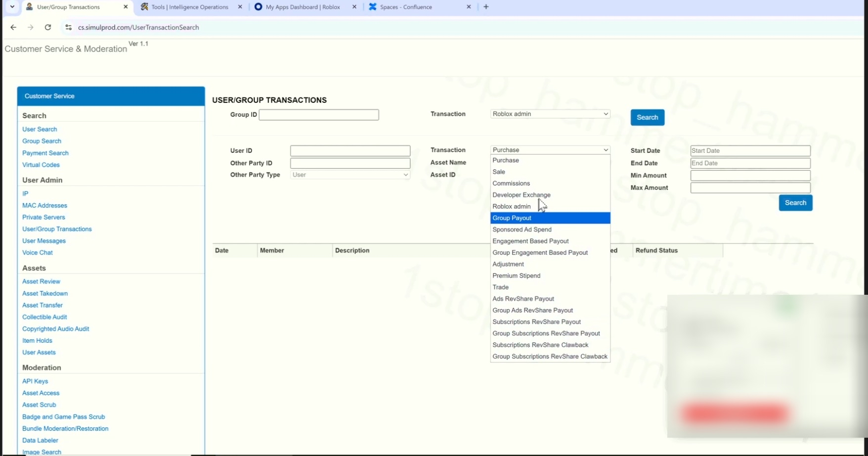Open User/Group Transactions sidebar link
This screenshot has height=456, width=868.
(57, 229)
